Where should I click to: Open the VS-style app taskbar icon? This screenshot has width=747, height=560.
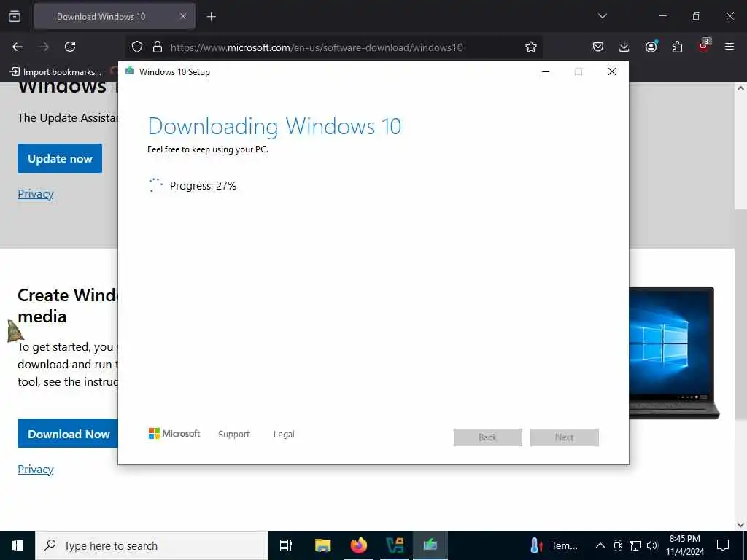tap(395, 545)
